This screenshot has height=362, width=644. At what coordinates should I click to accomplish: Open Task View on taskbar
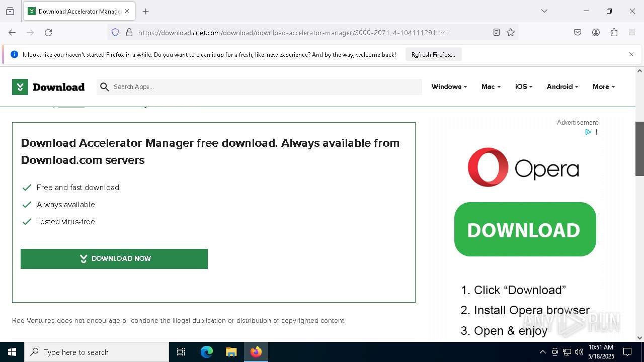(181, 352)
